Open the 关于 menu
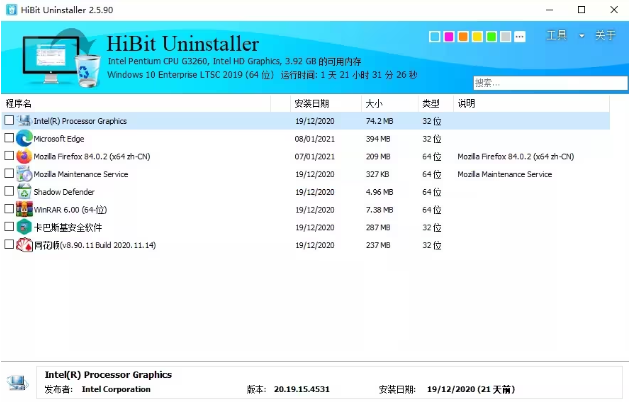This screenshot has height=405, width=635. click(x=605, y=36)
